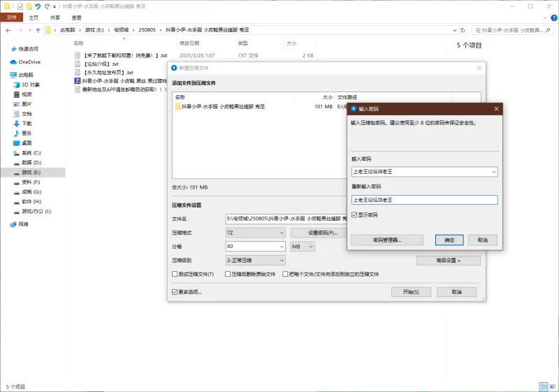Image resolution: width=559 pixels, height=392 pixels.
Task: Select folder row in compress file list
Action: [259, 106]
